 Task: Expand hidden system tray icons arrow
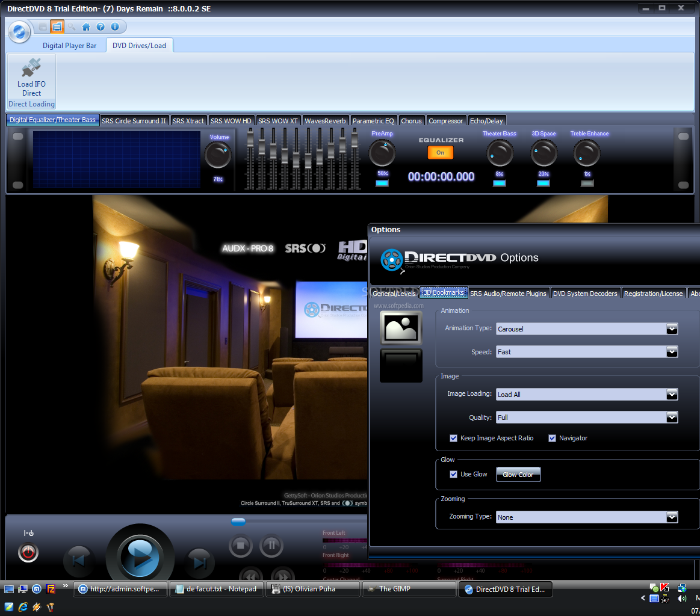[x=643, y=598]
